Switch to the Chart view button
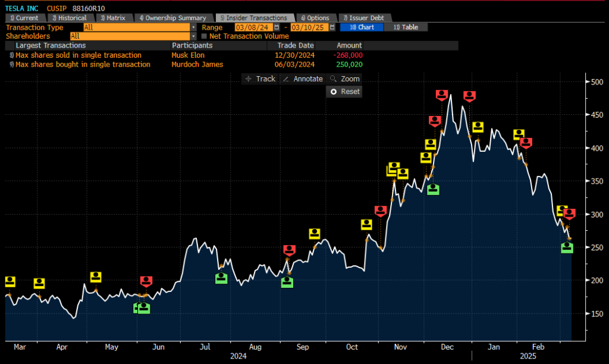This screenshot has width=609, height=364. 362,27
